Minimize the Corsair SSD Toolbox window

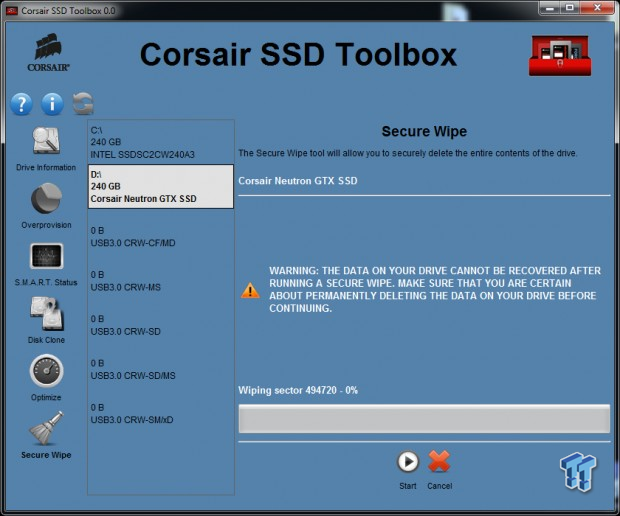[x=550, y=8]
